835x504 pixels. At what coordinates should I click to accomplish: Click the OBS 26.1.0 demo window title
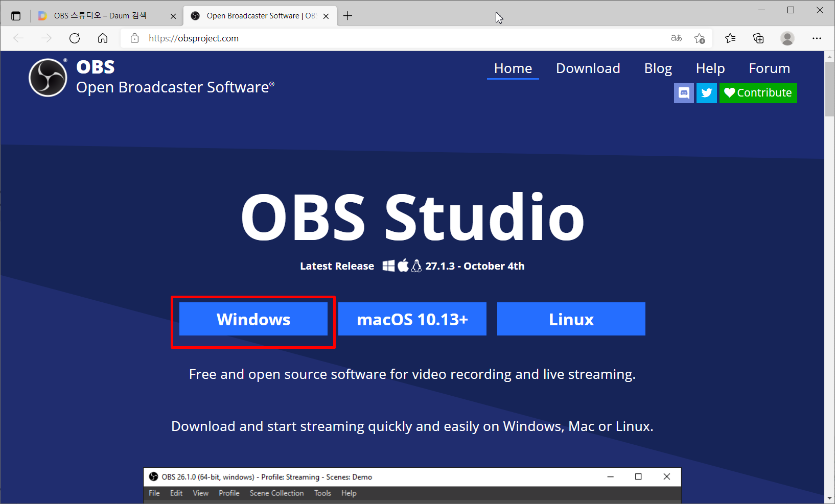point(267,477)
